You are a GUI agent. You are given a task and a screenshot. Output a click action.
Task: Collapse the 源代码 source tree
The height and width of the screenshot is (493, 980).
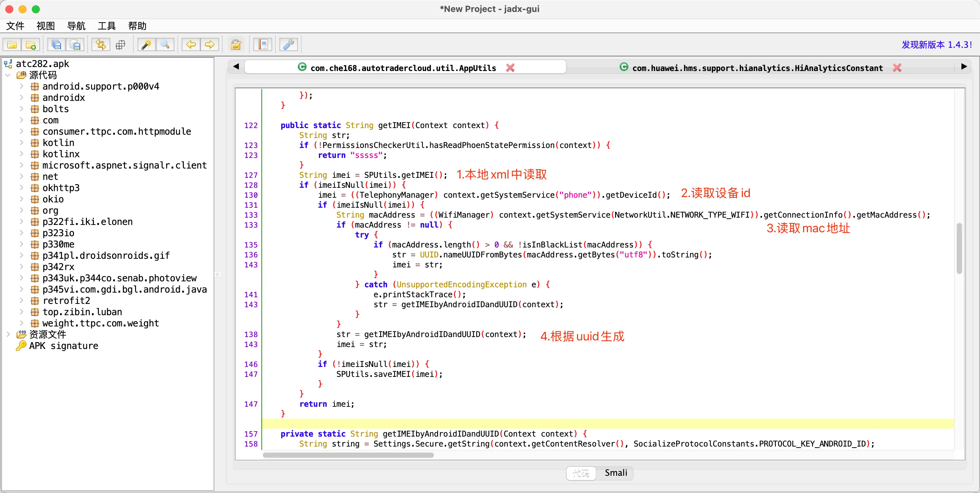coord(8,75)
